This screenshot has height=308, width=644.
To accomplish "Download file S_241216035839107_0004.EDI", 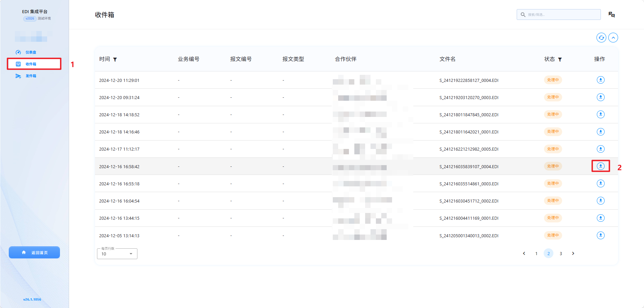I will pos(601,166).
